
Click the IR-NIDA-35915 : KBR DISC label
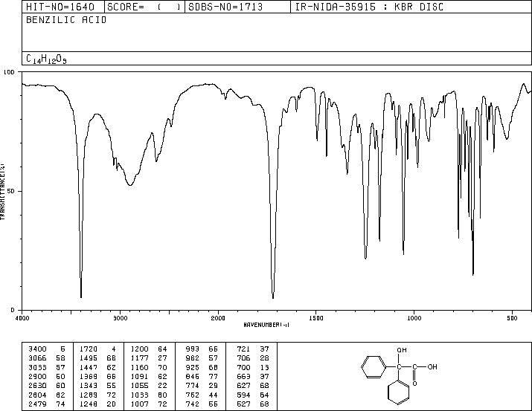tap(369, 7)
